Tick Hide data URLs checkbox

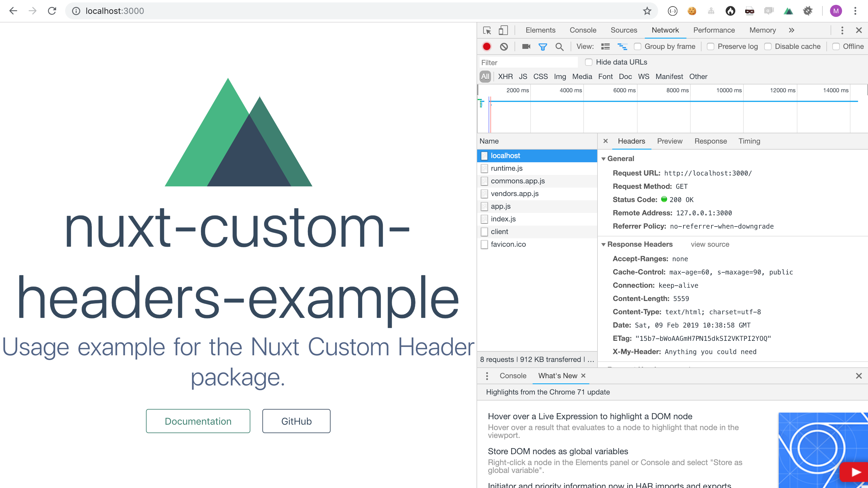point(589,62)
